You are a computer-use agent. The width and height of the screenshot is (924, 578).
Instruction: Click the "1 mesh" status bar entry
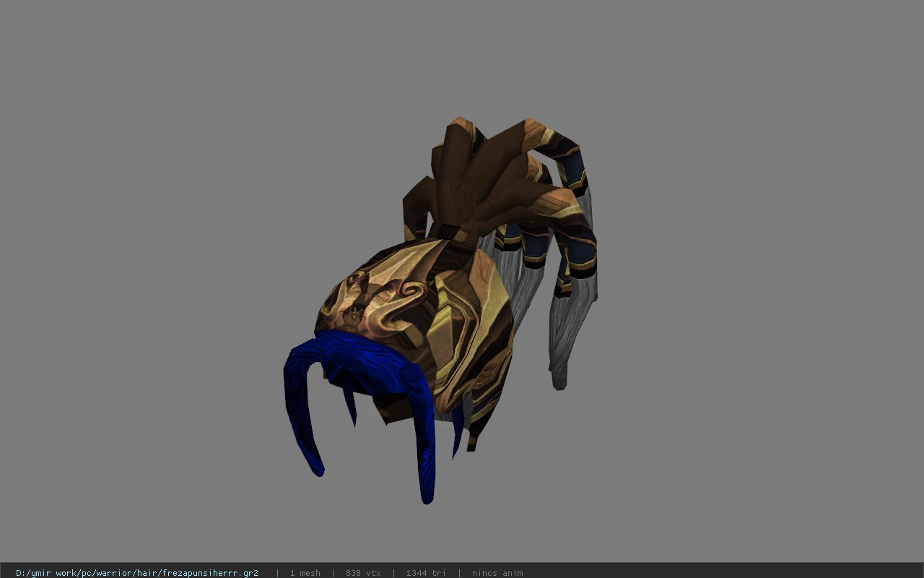click(x=305, y=573)
